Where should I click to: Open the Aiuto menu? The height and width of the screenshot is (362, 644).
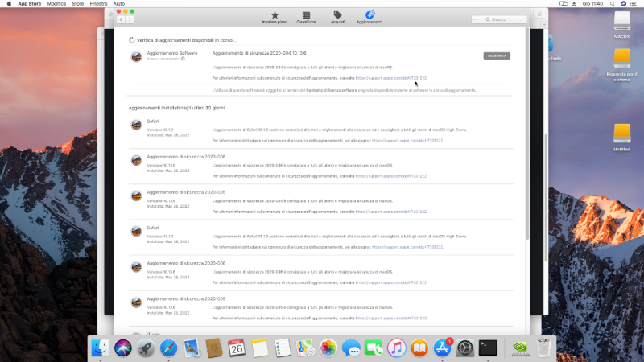[x=119, y=4]
